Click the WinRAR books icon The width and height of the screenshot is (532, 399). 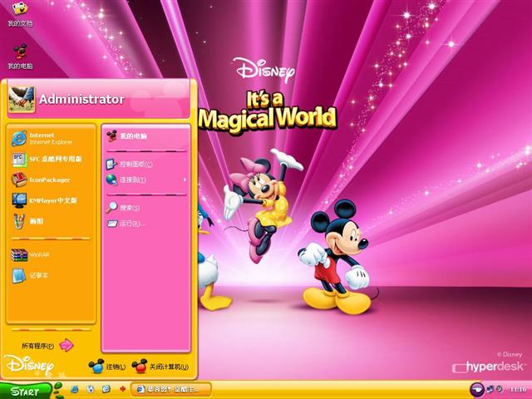19,255
